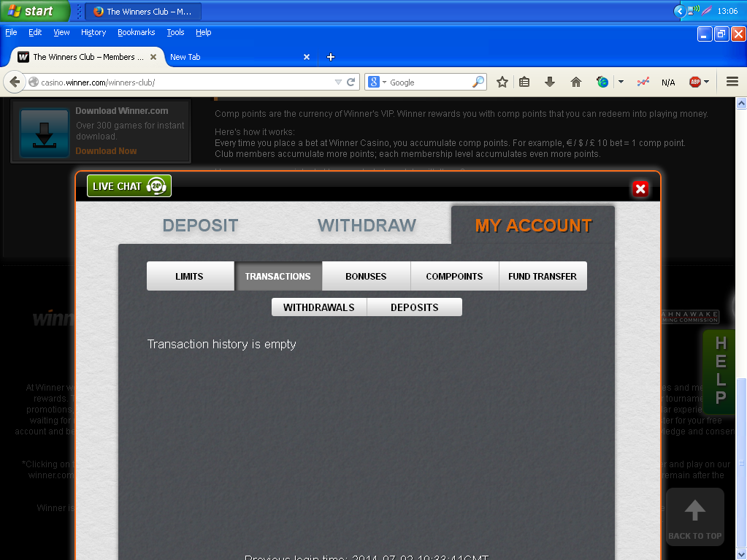This screenshot has width=747, height=560.
Task: Select the TRANSACTIONS section
Action: (277, 276)
